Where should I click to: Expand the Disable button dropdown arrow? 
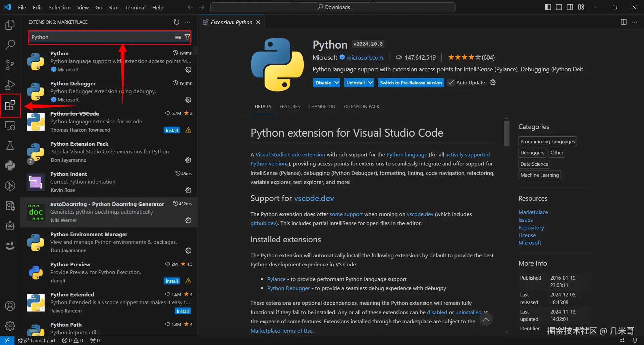point(337,83)
